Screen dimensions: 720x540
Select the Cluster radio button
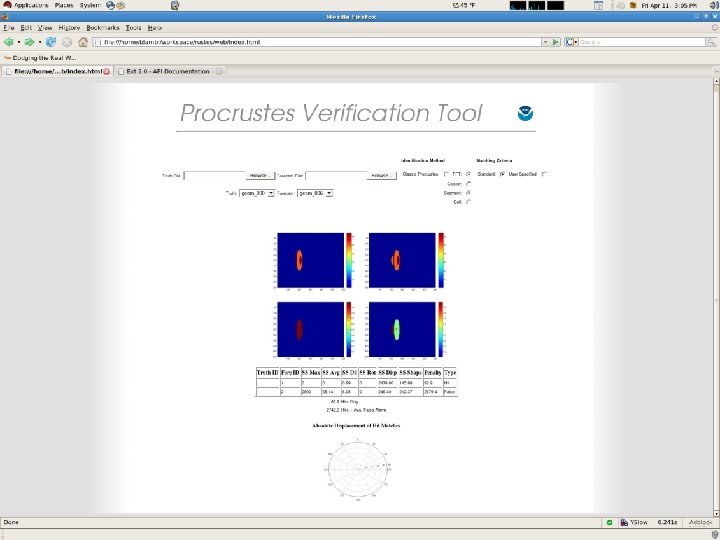click(x=468, y=184)
